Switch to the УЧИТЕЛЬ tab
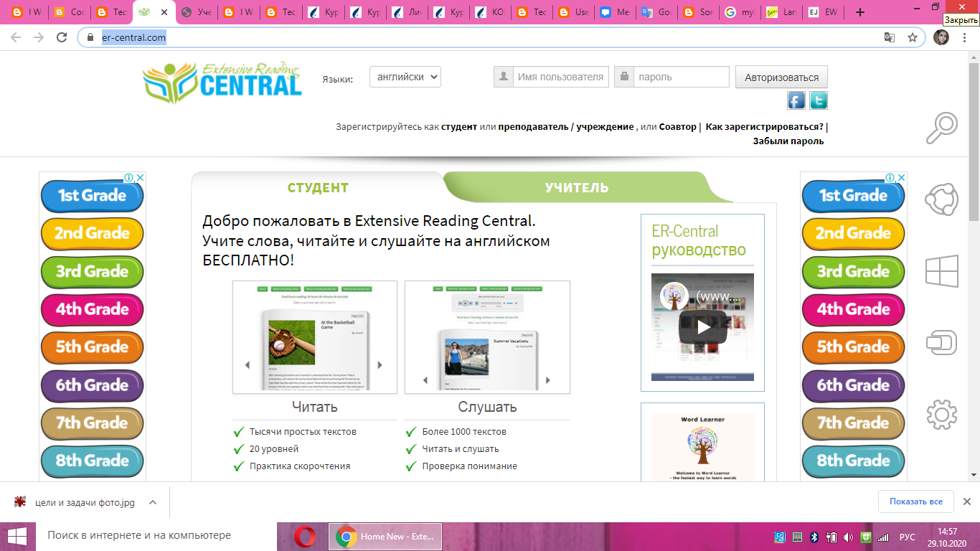This screenshot has height=551, width=980. click(576, 188)
